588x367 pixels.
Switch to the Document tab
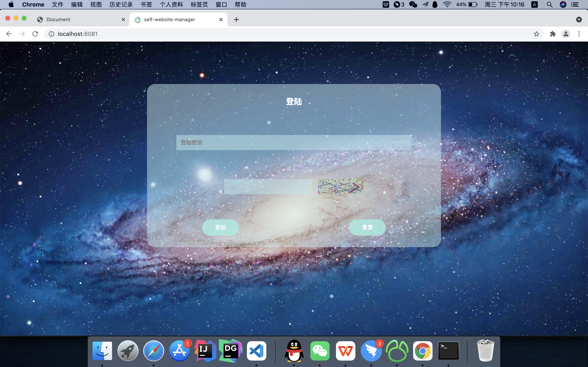coord(58,19)
